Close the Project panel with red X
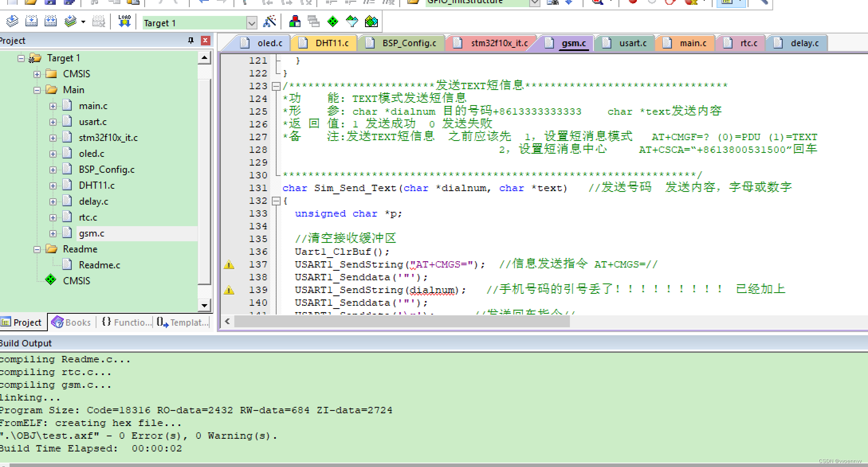The height and width of the screenshot is (467, 868). (x=205, y=40)
